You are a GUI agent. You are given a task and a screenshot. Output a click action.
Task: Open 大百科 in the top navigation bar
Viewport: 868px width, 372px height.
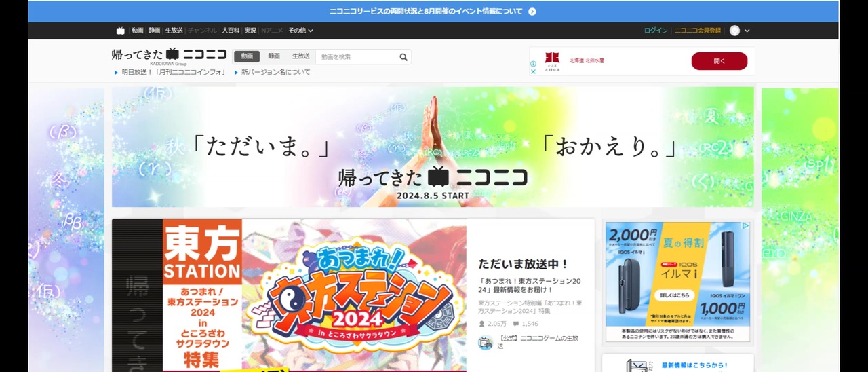231,31
